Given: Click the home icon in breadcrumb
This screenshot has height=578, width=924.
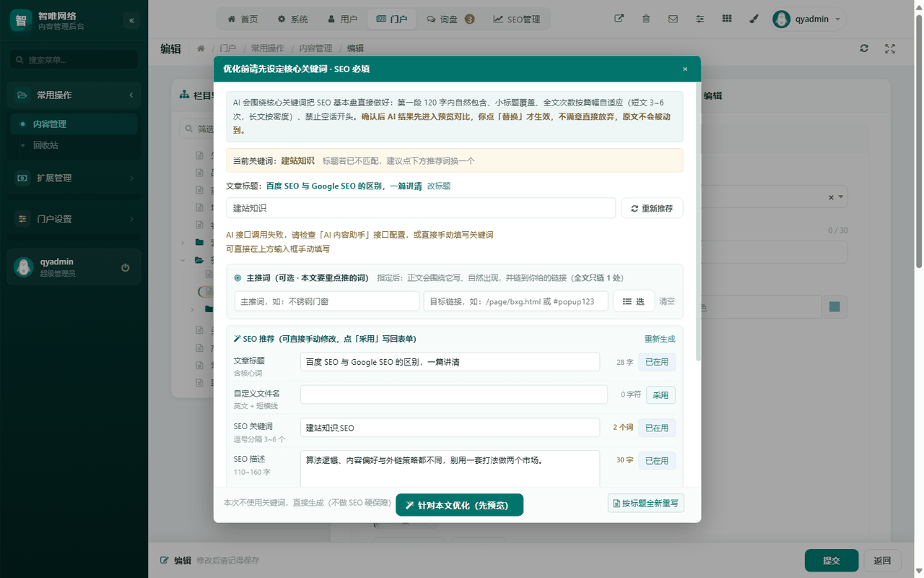Looking at the screenshot, I should (x=201, y=48).
